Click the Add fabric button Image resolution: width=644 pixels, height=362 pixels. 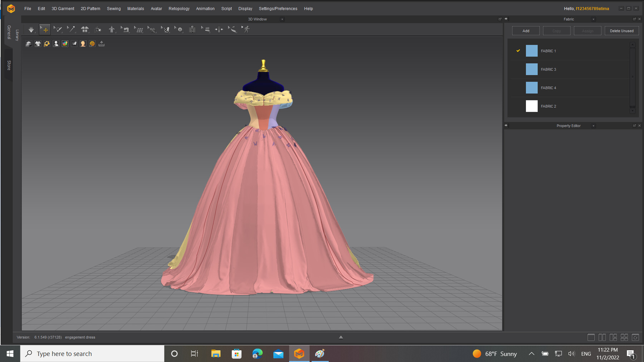[526, 30]
